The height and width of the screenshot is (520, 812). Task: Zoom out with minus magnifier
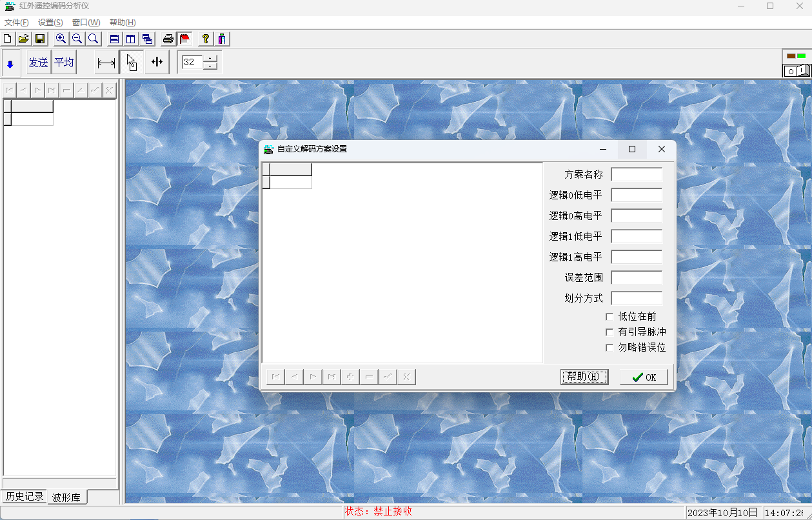click(x=77, y=39)
